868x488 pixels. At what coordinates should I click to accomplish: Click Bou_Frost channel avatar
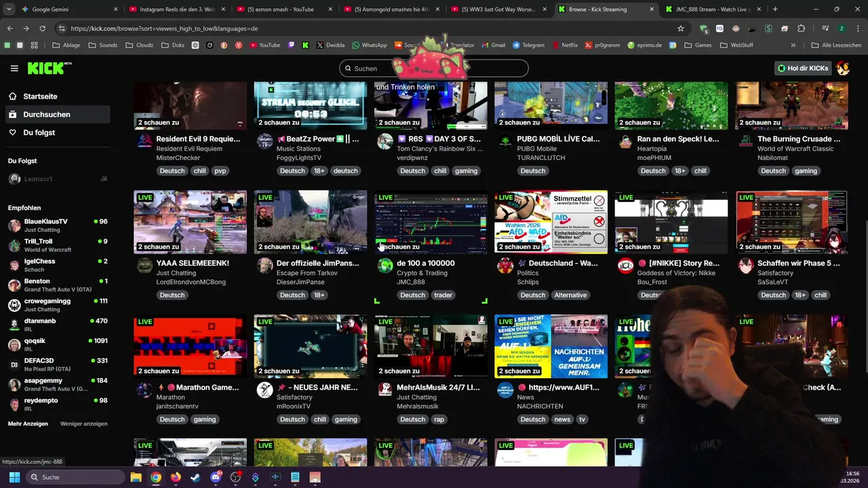pos(626,266)
